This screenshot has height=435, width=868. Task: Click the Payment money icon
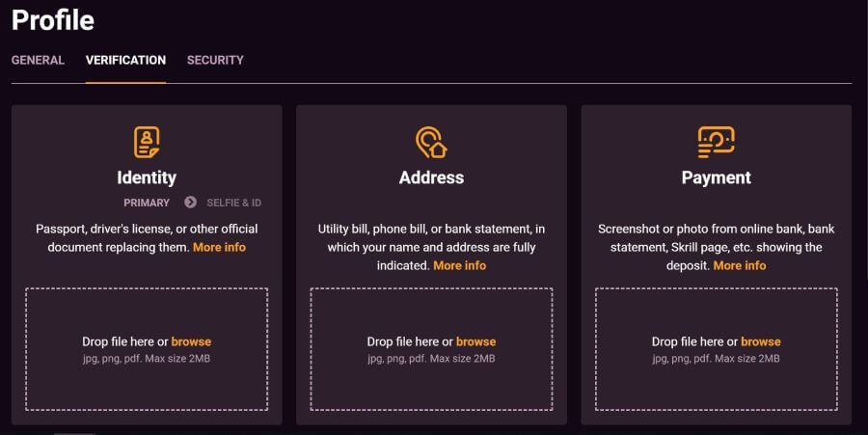[x=716, y=142]
